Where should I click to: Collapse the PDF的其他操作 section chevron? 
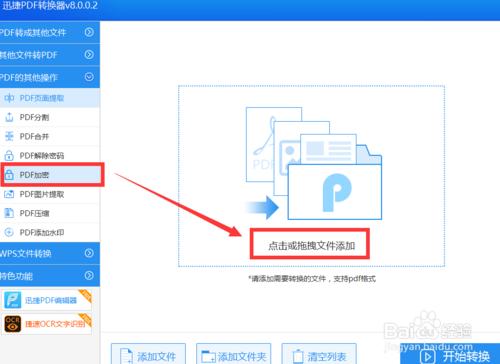89,77
